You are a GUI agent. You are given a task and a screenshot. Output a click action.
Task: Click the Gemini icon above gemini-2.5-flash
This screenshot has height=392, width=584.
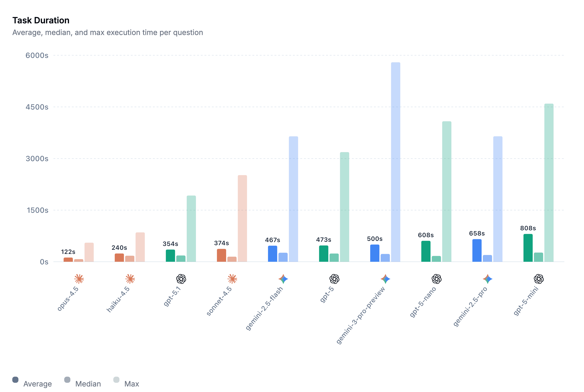(283, 279)
